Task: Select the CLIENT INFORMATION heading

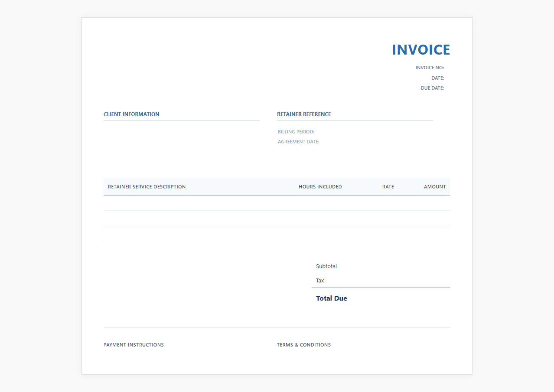Action: point(131,114)
